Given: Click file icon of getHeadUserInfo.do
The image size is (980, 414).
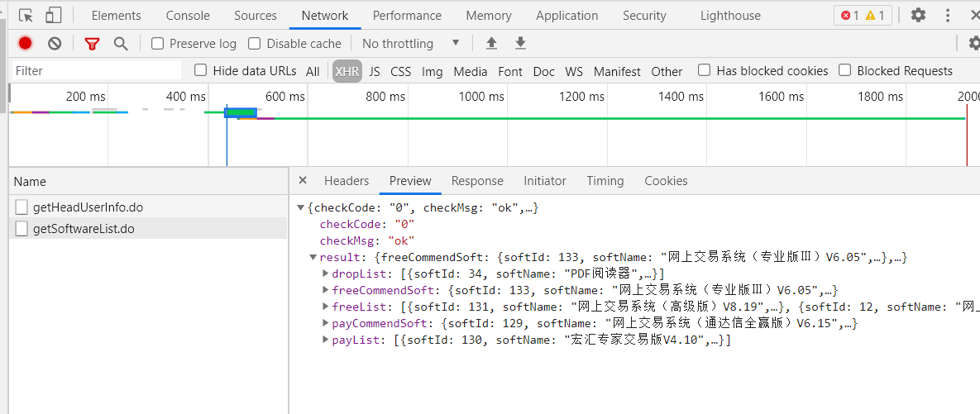Looking at the screenshot, I should (x=22, y=207).
